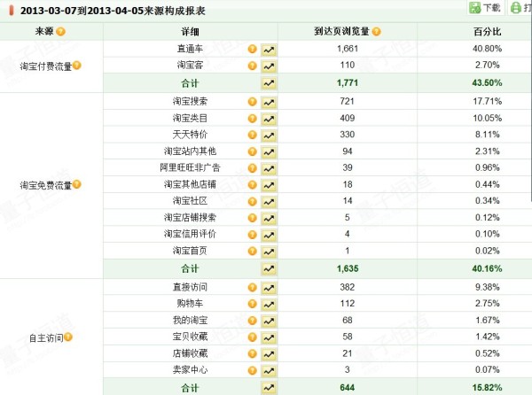Show trend chart for 淘宝店铺搜索

tap(269, 218)
